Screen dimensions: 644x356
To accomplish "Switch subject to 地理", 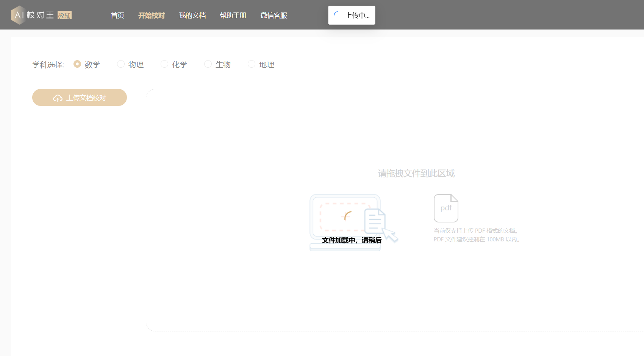I will point(252,64).
